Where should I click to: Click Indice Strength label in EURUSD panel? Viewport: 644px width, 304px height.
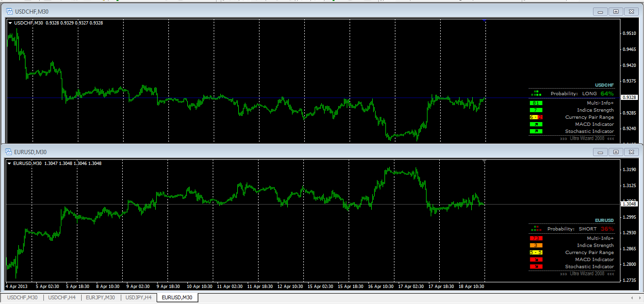[595, 246]
